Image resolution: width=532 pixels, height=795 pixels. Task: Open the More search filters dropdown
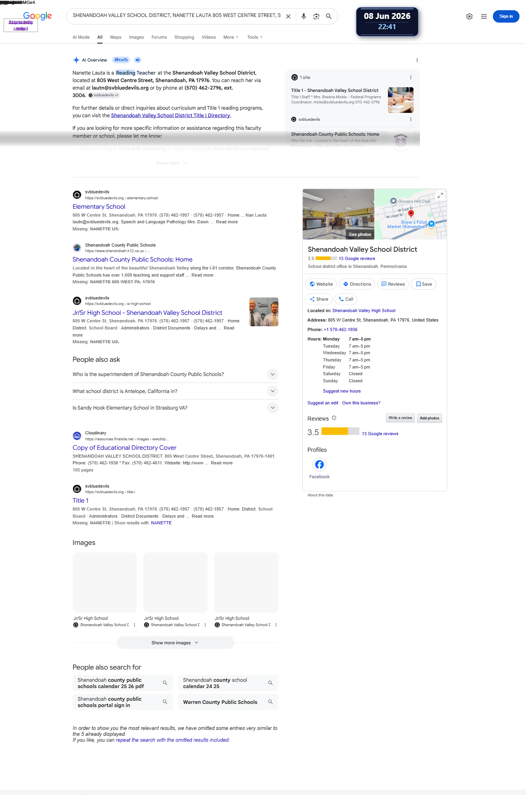231,37
